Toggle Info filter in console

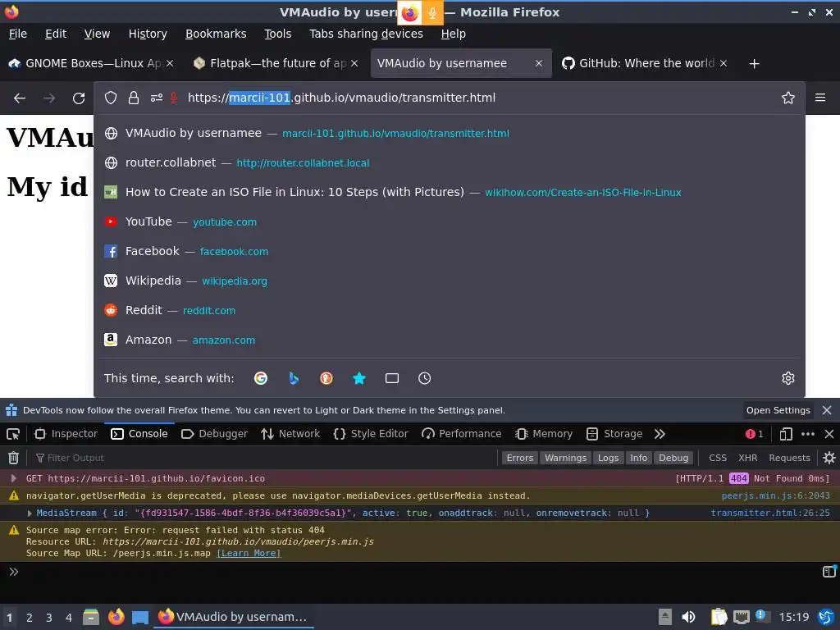coord(638,458)
